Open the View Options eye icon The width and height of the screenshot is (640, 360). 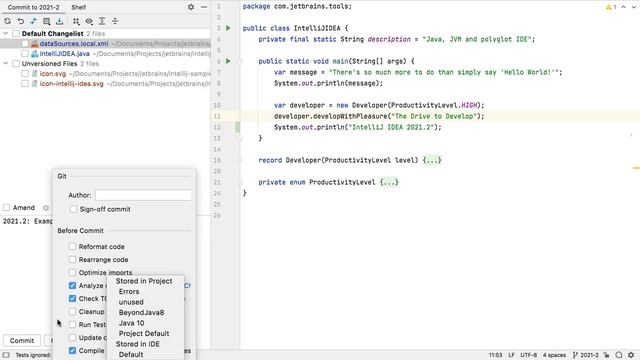point(89,21)
